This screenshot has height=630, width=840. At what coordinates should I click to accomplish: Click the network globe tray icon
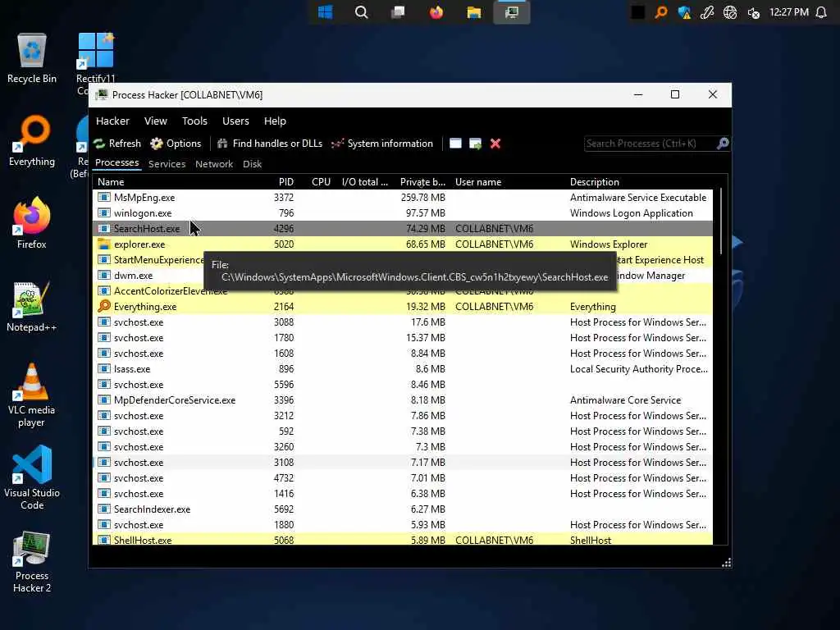click(x=730, y=12)
